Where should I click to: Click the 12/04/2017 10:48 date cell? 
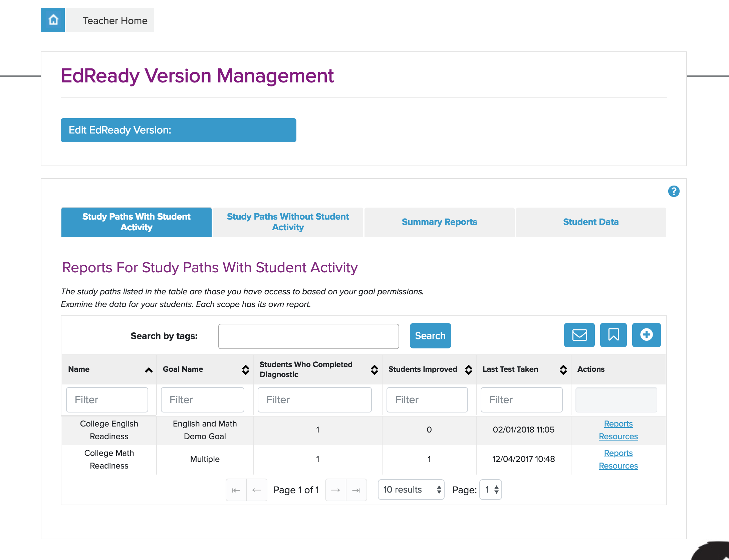coord(523,459)
